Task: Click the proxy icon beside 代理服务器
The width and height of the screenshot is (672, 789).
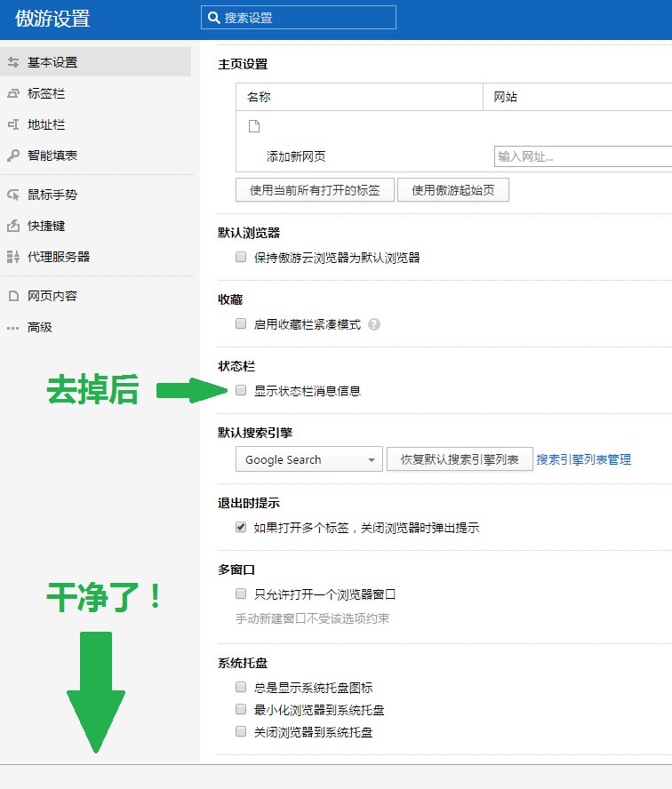Action: coord(13,257)
